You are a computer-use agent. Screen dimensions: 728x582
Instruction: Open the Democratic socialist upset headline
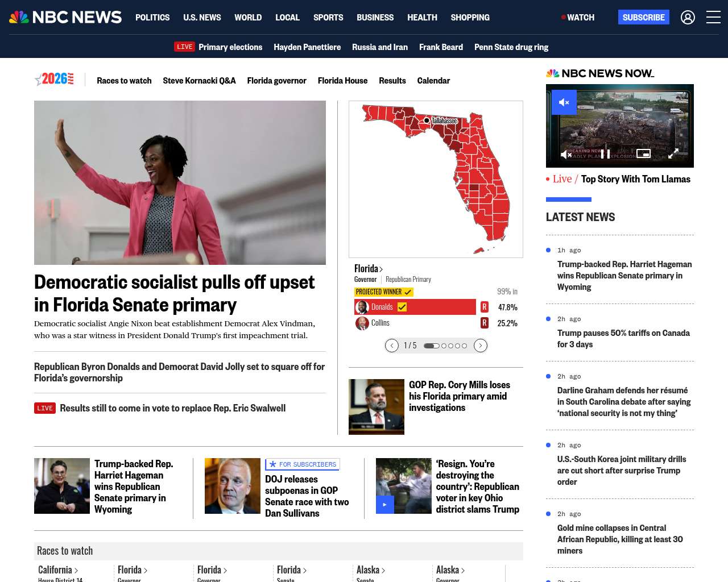click(x=174, y=293)
